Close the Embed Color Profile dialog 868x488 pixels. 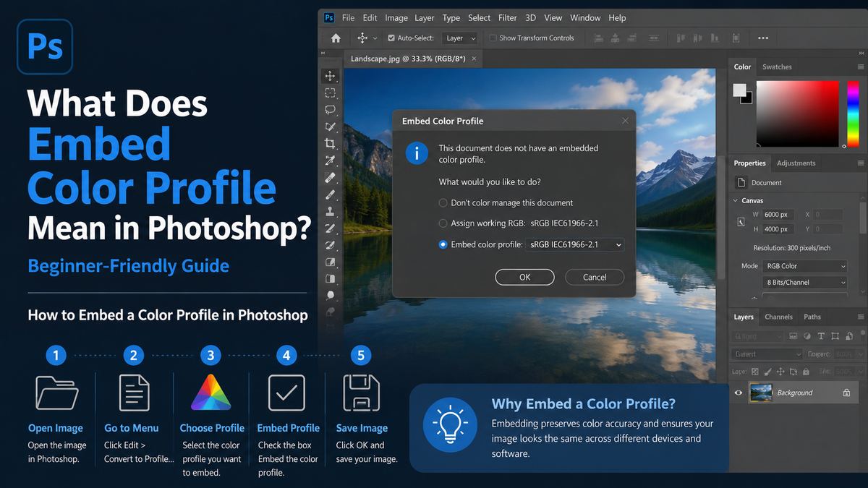tap(625, 121)
